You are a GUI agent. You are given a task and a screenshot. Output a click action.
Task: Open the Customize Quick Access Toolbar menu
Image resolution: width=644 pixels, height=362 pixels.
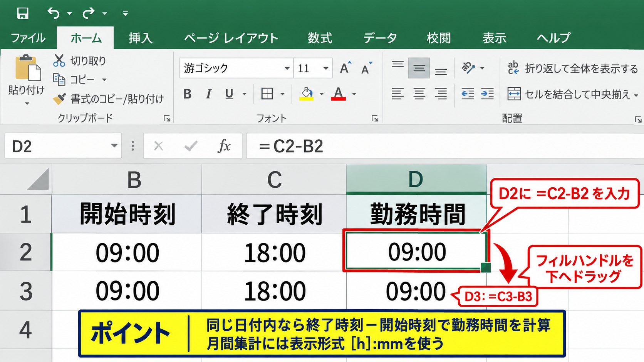(x=125, y=13)
